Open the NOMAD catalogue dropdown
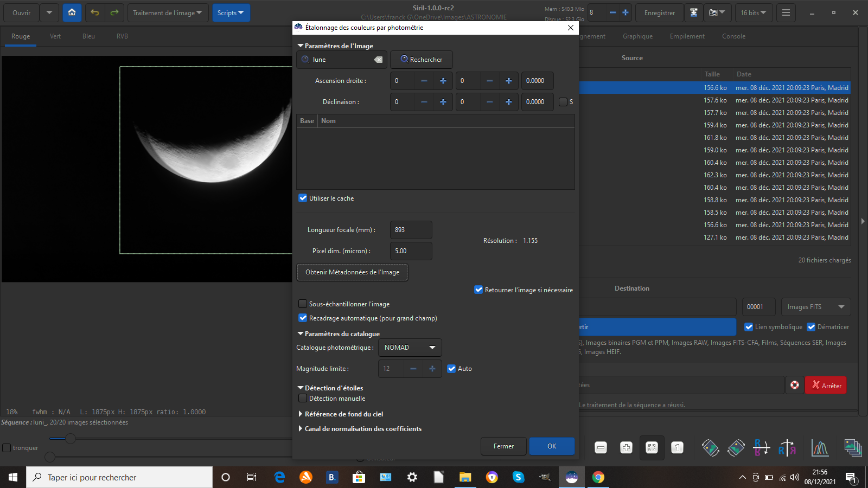 (x=410, y=348)
